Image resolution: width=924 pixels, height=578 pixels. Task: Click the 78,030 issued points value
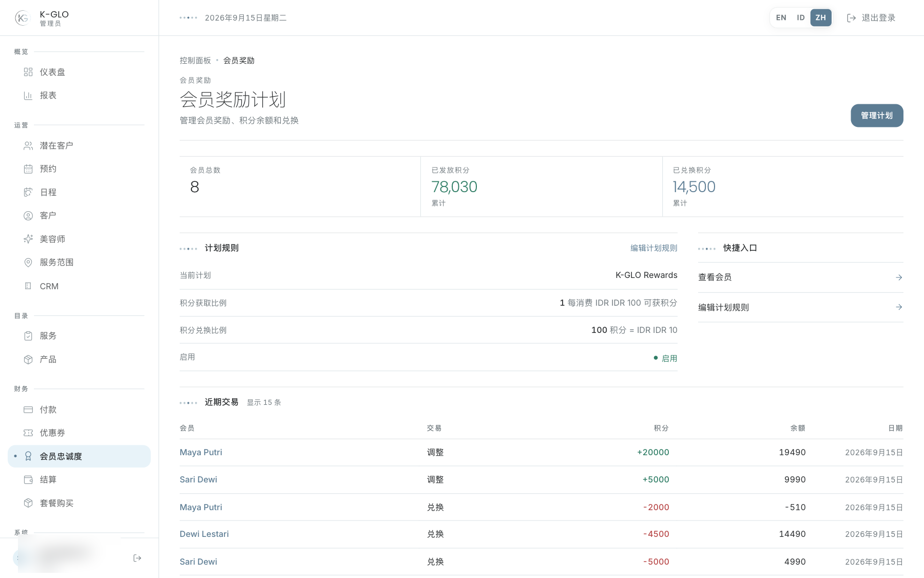click(x=454, y=187)
